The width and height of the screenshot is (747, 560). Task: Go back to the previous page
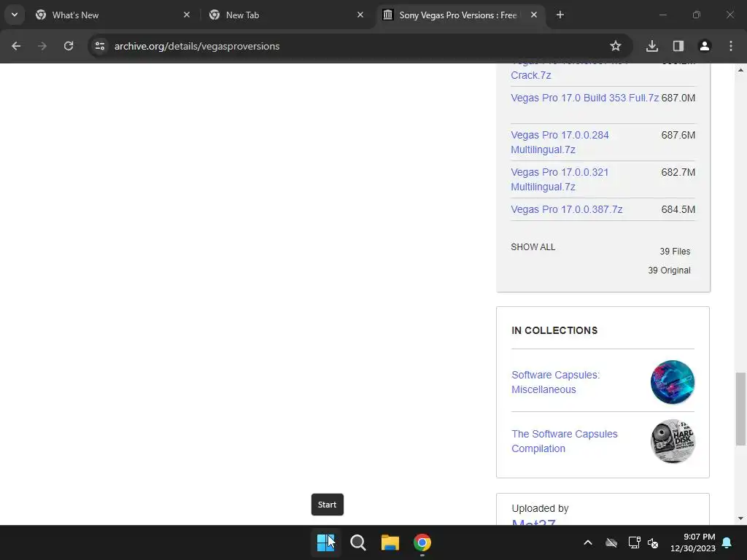(x=16, y=46)
